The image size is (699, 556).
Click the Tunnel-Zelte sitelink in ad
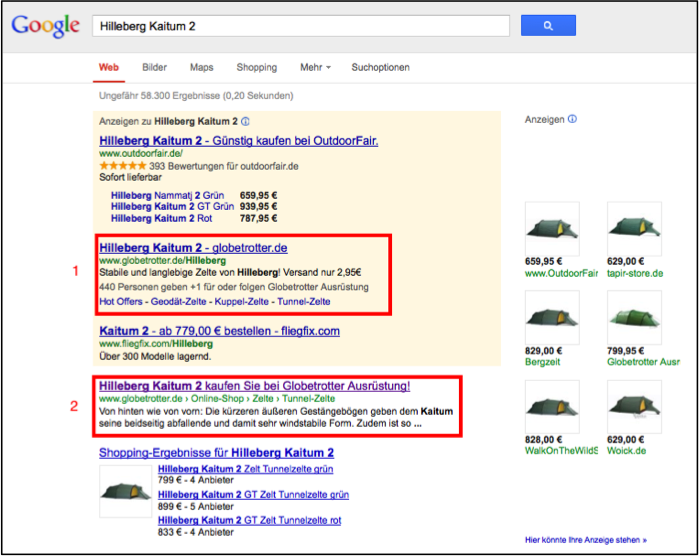304,301
